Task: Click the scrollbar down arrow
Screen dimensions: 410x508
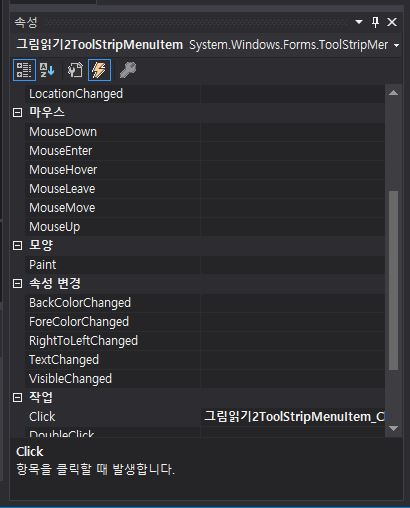Action: point(393,428)
